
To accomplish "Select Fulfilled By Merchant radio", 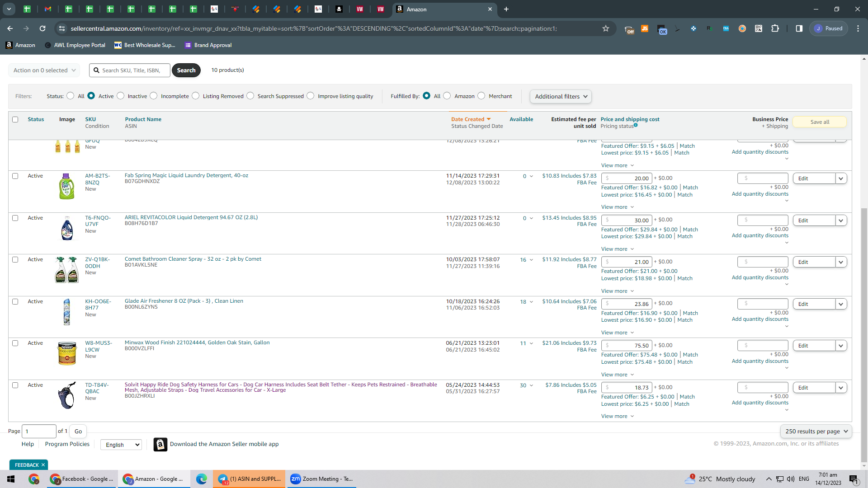I will (481, 96).
